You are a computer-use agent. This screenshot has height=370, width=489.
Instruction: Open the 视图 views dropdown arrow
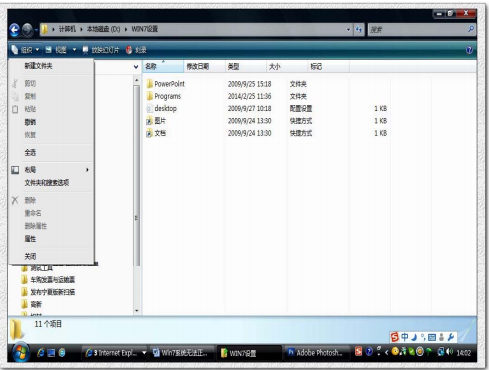tap(74, 50)
